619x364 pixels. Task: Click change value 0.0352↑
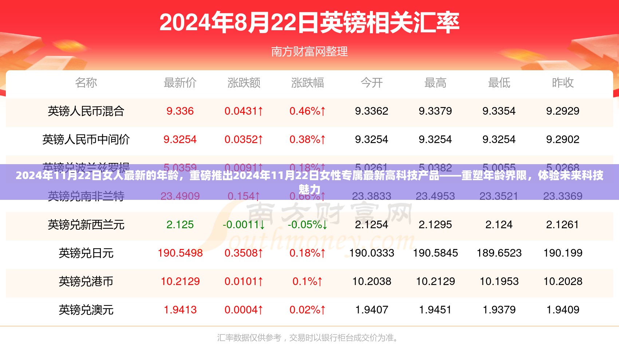[x=244, y=139]
